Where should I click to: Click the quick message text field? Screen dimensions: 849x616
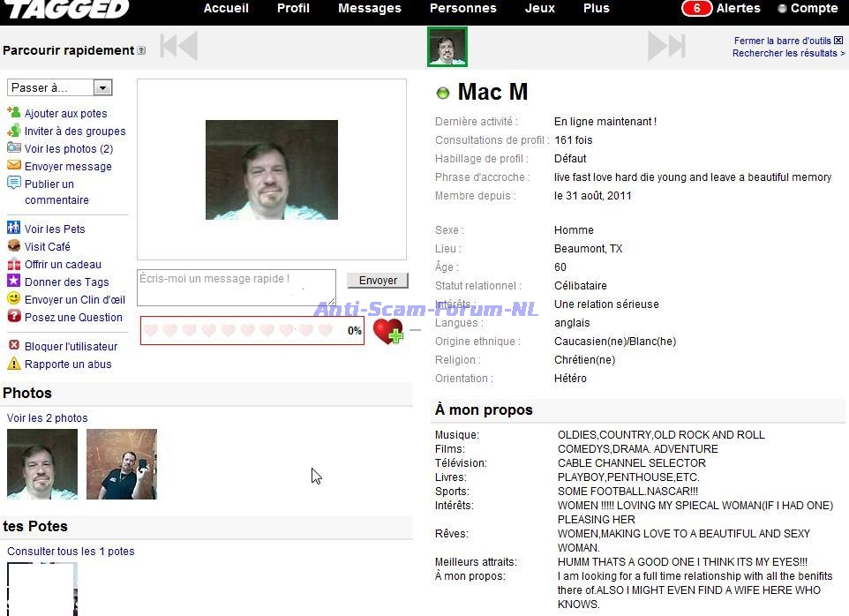(236, 287)
